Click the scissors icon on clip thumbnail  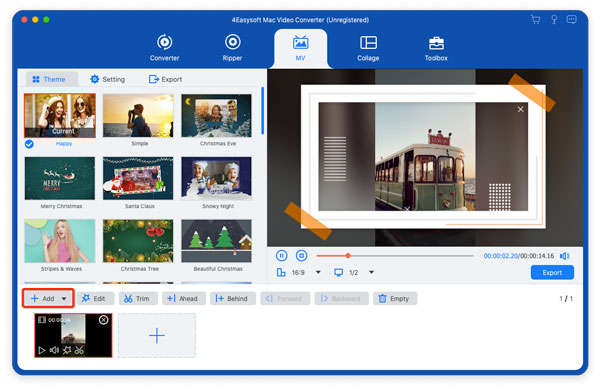(x=79, y=350)
